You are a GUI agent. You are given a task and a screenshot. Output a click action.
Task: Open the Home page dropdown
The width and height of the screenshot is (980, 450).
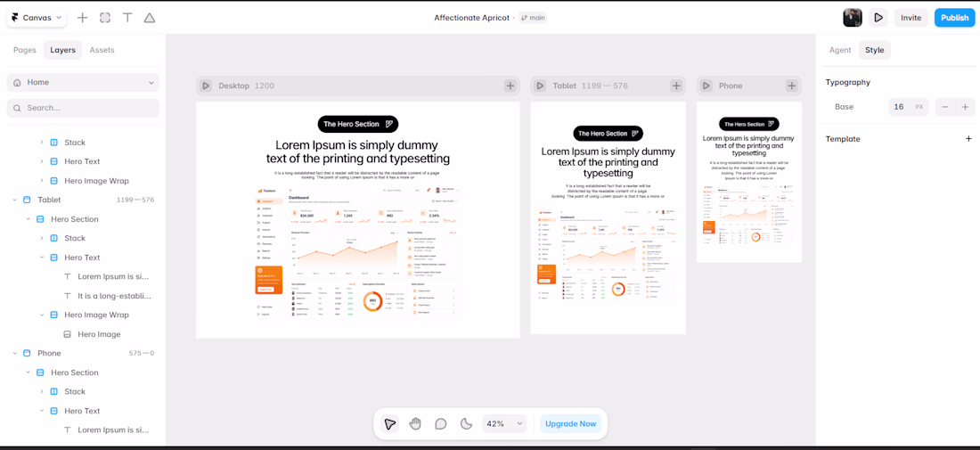pos(83,83)
